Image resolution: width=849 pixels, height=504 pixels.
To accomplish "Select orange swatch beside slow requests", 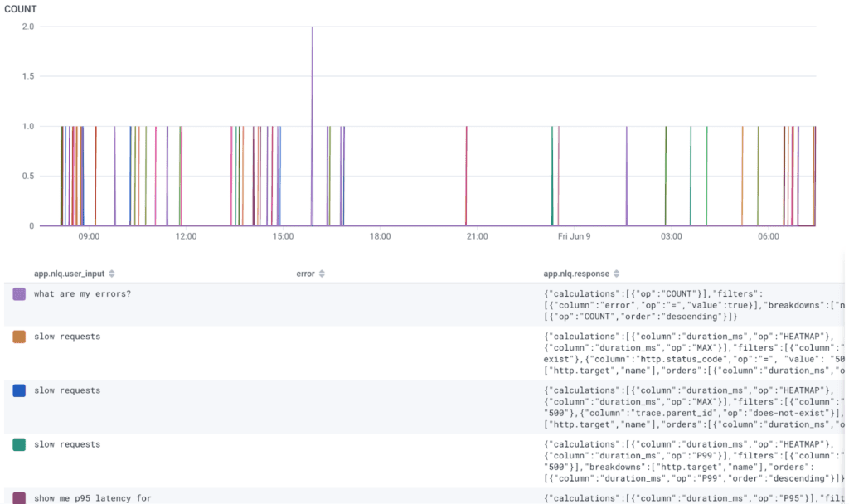I will pyautogui.click(x=19, y=337).
